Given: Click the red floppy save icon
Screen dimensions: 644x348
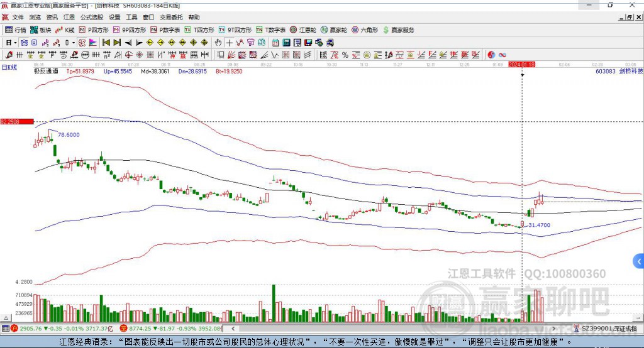Looking at the screenshot, I should [x=308, y=43].
